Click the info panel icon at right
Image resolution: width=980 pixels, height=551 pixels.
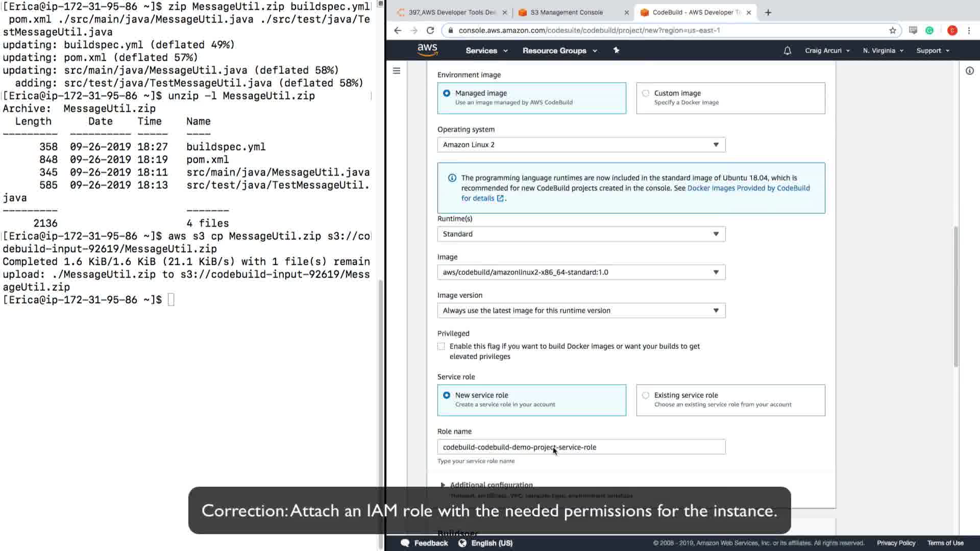tap(969, 71)
